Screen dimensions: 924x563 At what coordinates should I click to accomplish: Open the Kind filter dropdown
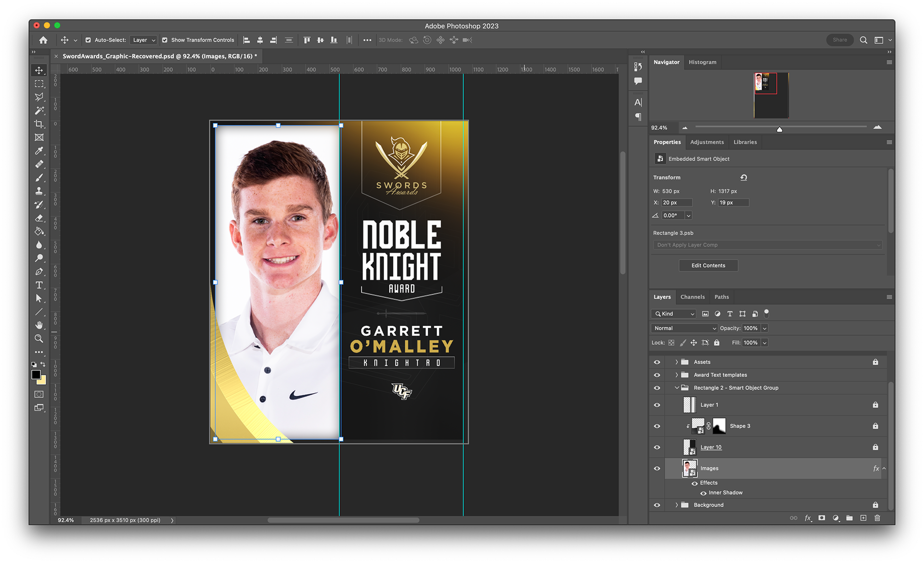[673, 314]
